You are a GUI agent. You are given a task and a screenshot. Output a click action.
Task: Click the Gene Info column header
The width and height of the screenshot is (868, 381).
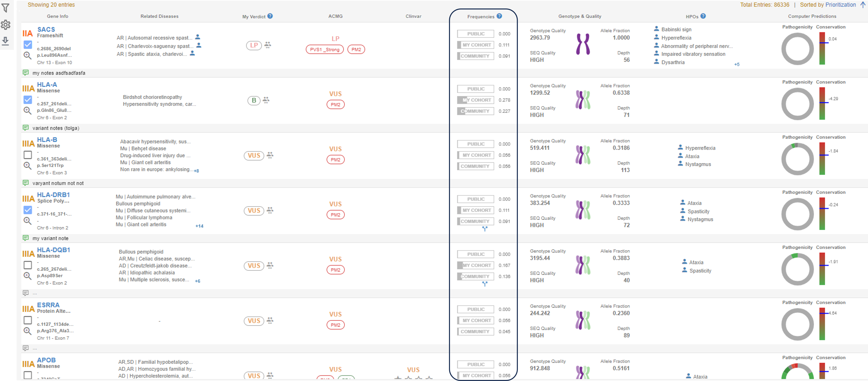click(x=58, y=16)
